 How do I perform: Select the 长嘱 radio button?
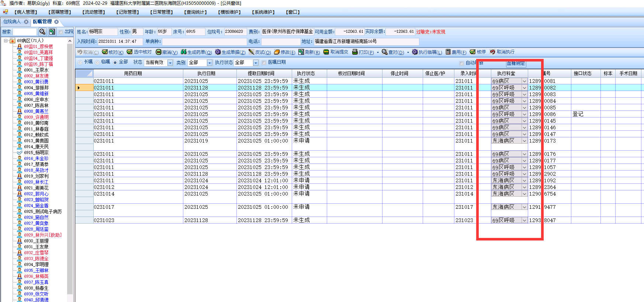(80, 62)
